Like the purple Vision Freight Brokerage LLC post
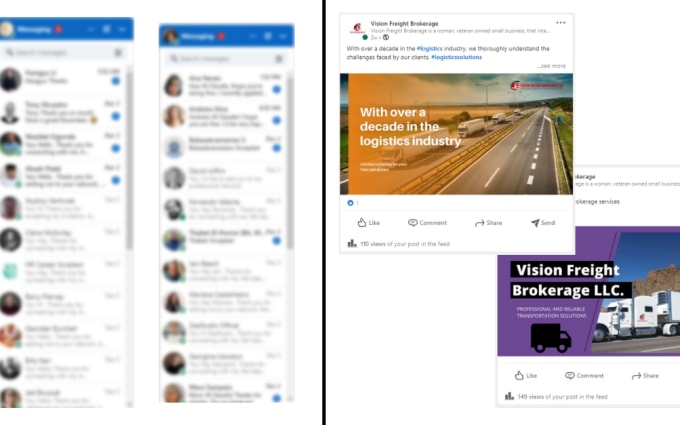680x425 pixels. tap(526, 376)
